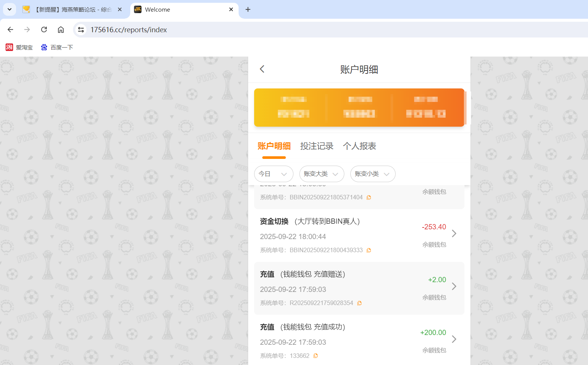Click the browser forward button
Screen dimensions: 588x365
[27, 30]
